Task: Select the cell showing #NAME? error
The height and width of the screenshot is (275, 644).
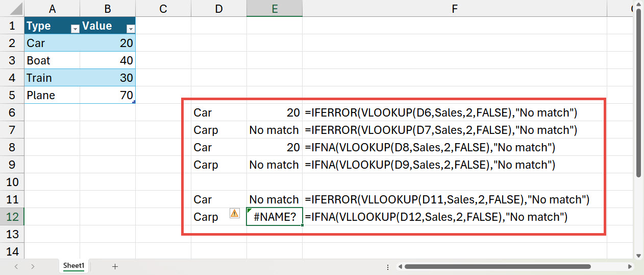Action: [x=275, y=217]
